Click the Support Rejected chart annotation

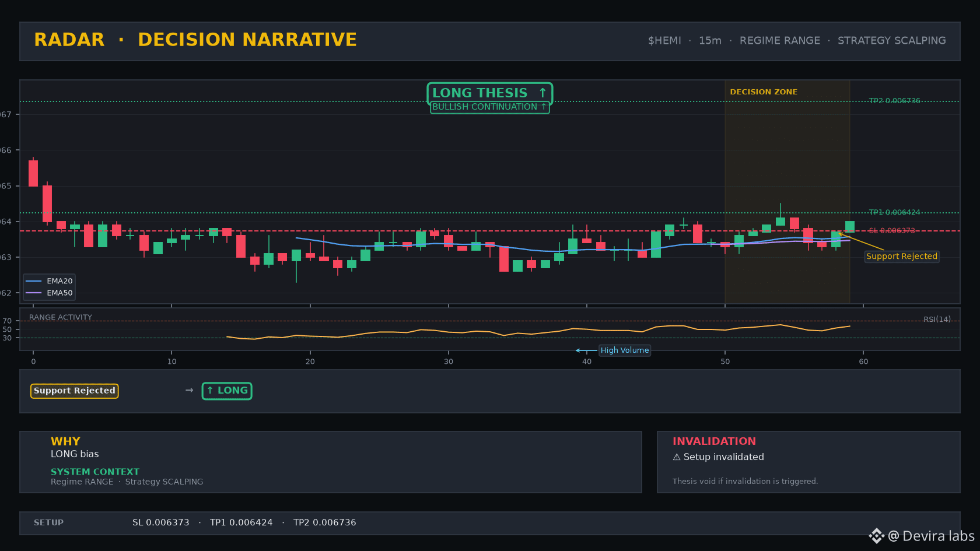click(902, 257)
